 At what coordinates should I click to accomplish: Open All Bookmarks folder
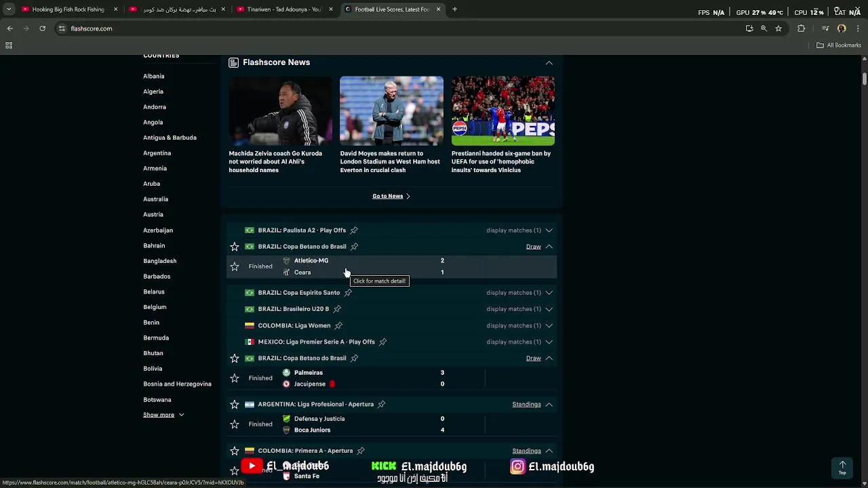click(839, 45)
